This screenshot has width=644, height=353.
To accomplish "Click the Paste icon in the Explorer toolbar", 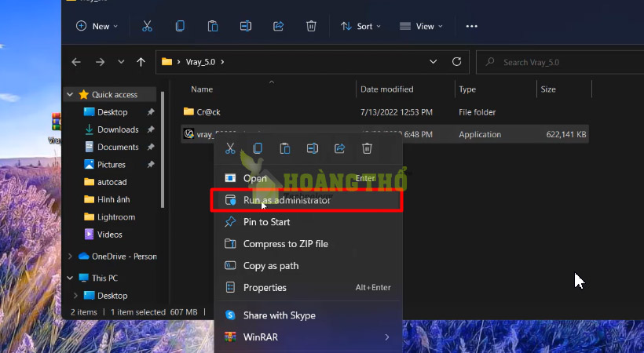I will click(x=213, y=26).
